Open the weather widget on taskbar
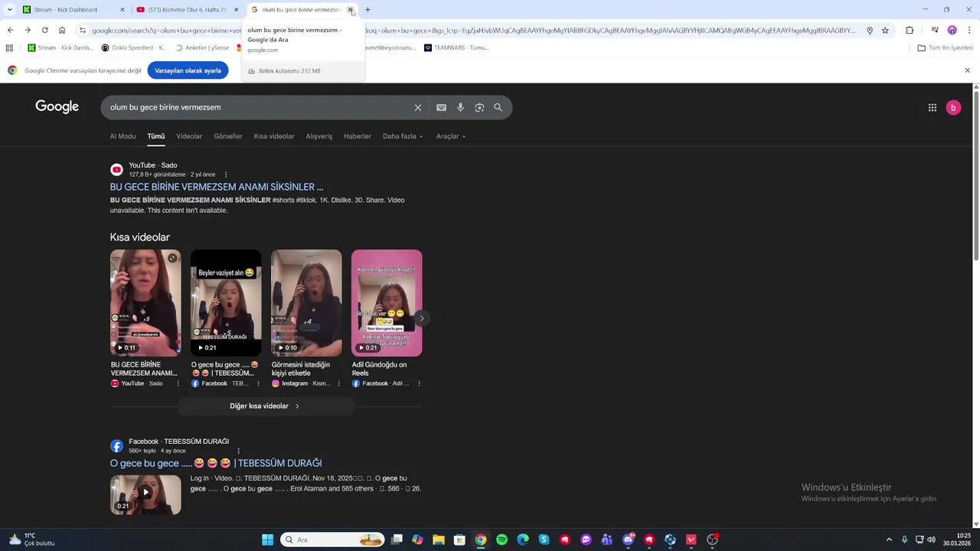The width and height of the screenshot is (980, 551). pos(31,540)
